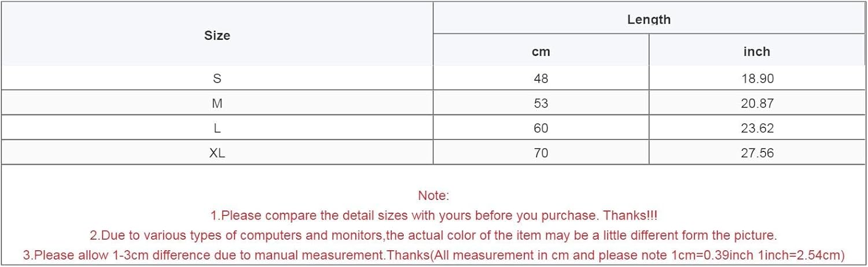Select the cm sub-header cell
This screenshot has width=868, height=267.
tap(541, 51)
